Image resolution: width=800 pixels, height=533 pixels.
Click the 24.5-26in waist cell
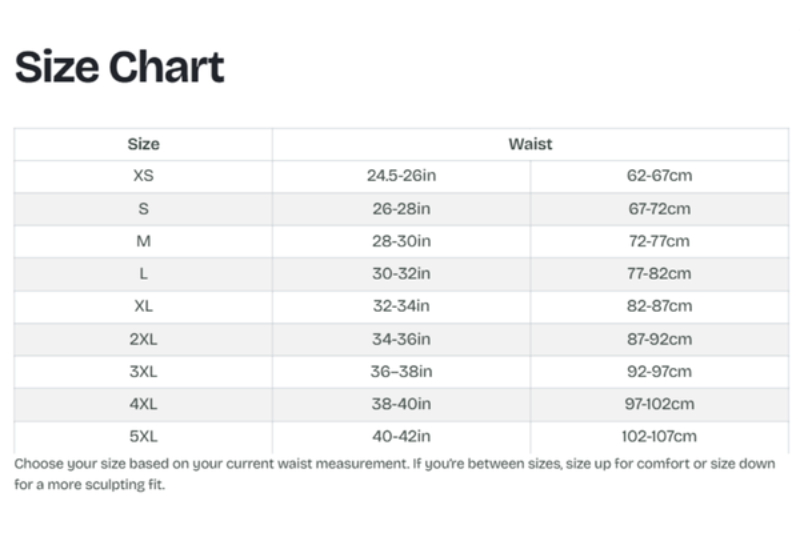[x=401, y=176]
